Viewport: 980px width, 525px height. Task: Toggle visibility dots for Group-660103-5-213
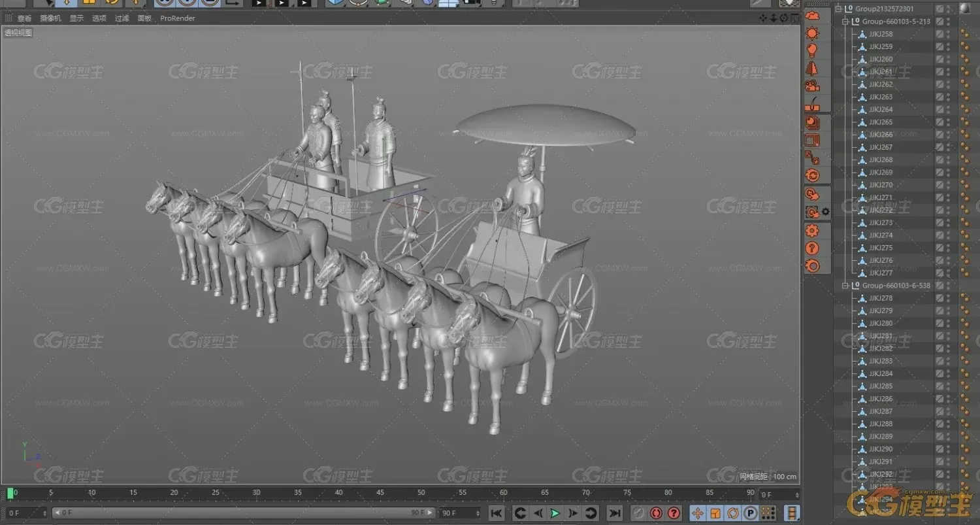point(949,22)
